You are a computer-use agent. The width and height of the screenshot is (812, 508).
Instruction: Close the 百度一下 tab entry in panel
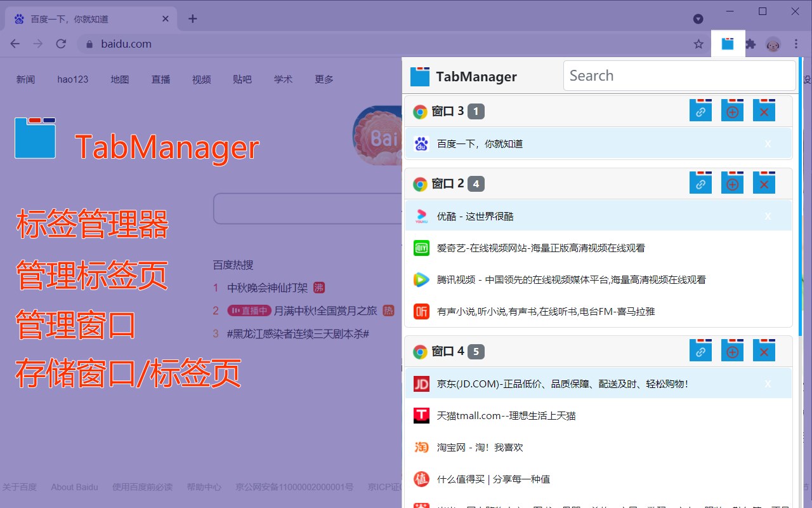coord(768,144)
